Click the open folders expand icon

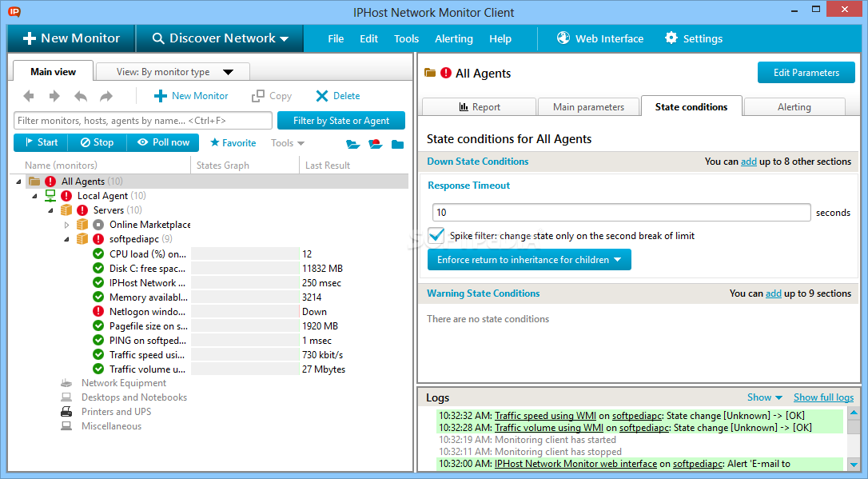click(353, 144)
